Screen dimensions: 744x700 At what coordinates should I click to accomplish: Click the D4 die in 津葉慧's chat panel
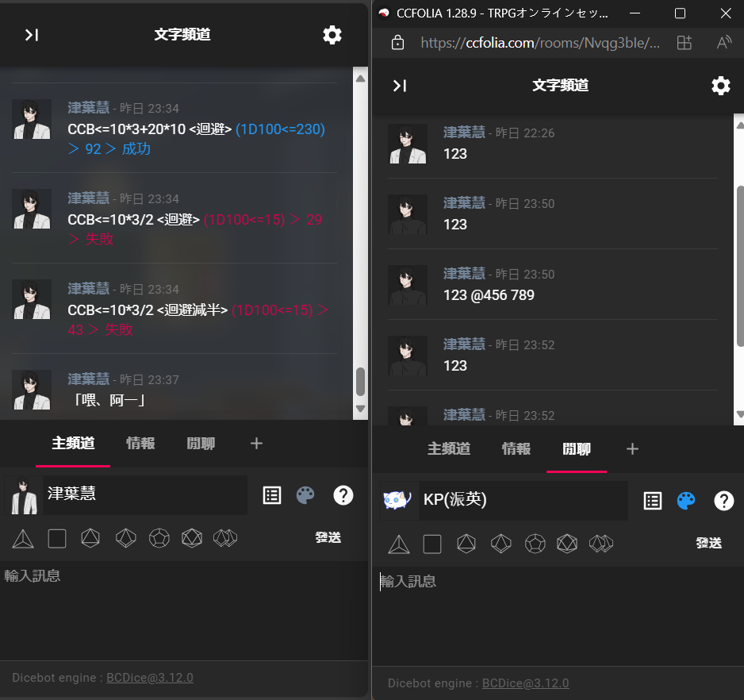pyautogui.click(x=24, y=538)
